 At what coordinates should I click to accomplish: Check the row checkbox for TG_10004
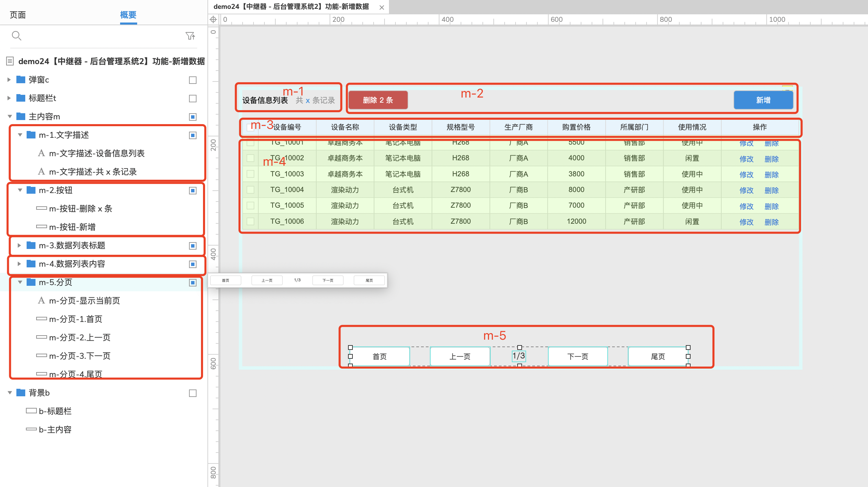(x=250, y=190)
